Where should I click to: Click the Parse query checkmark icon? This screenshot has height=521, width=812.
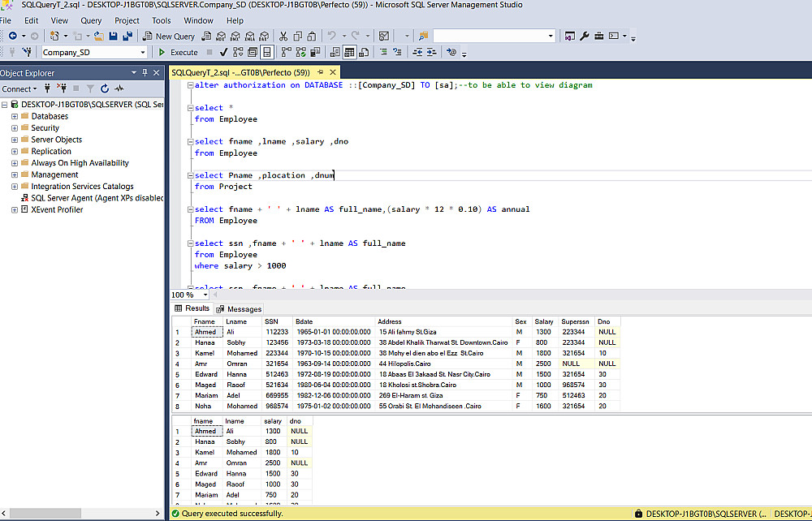pos(222,52)
